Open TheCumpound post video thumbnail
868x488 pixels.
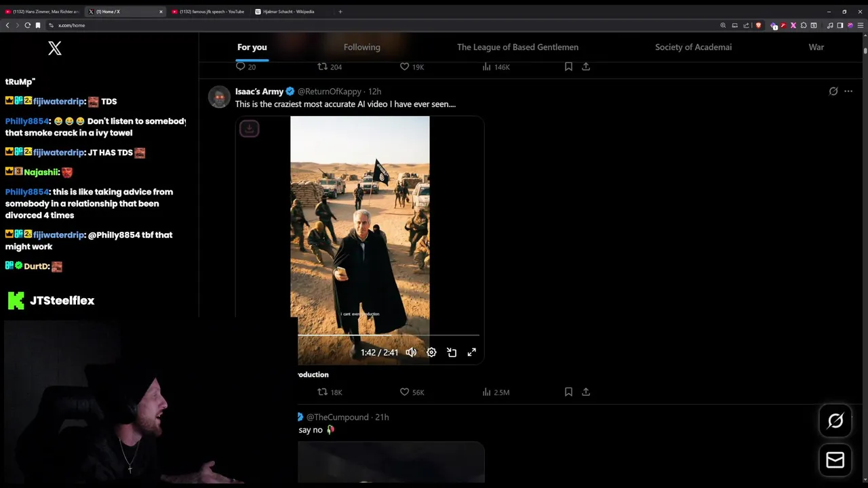(391, 462)
